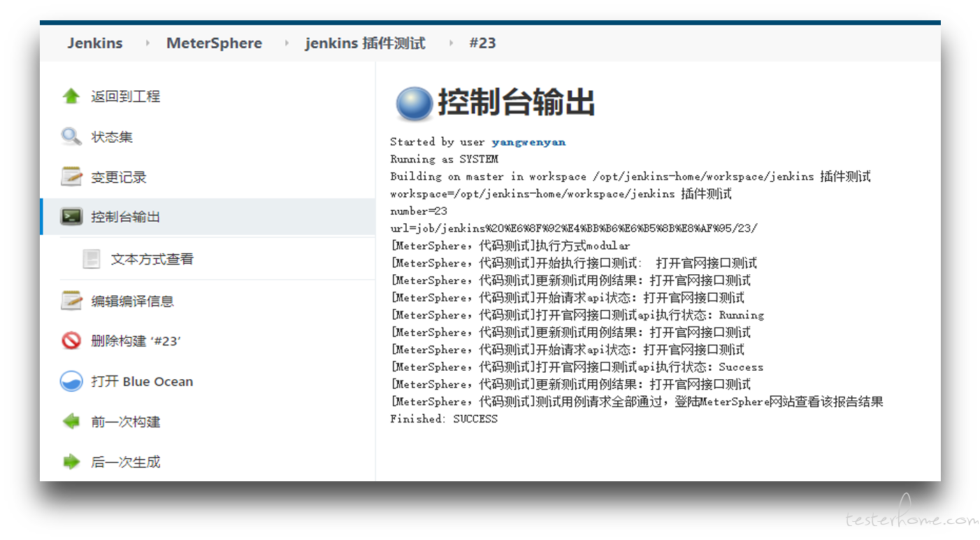
Task: Click the notepad icon beside 变更记录
Action: [71, 177]
